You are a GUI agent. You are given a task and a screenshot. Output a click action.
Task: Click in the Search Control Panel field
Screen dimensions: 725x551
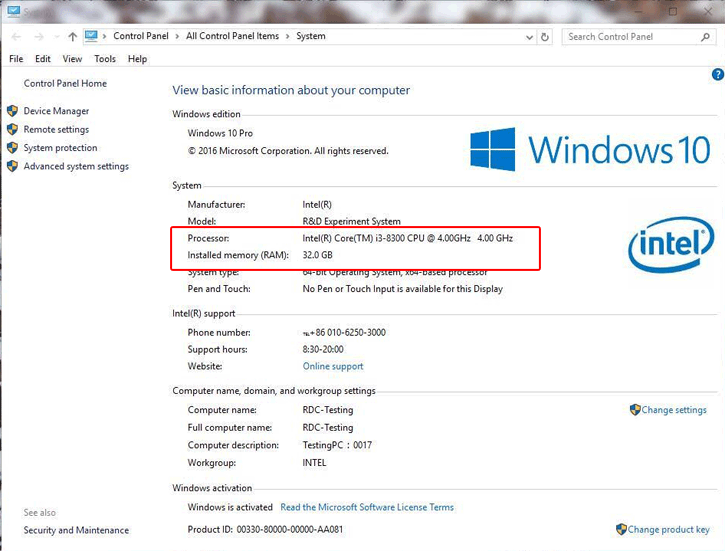click(x=637, y=37)
